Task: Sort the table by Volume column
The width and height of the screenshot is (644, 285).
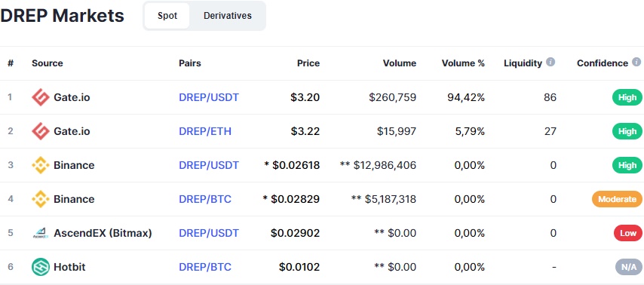Action: click(399, 63)
